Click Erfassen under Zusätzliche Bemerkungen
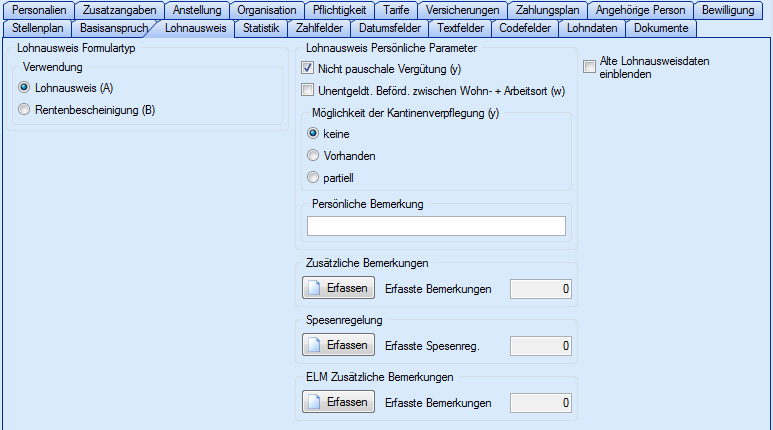The height and width of the screenshot is (430, 773). coord(338,289)
